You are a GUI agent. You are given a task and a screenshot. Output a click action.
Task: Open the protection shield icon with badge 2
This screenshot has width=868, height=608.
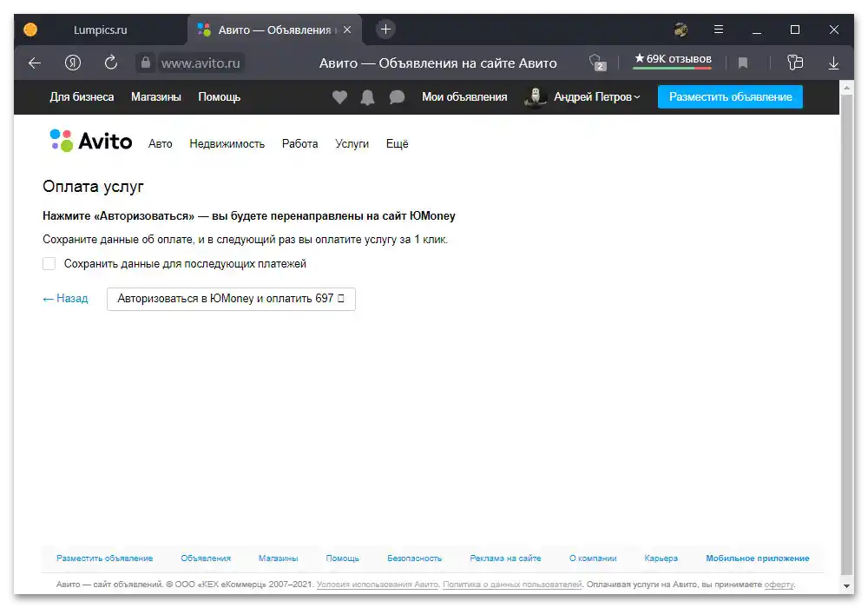(597, 63)
